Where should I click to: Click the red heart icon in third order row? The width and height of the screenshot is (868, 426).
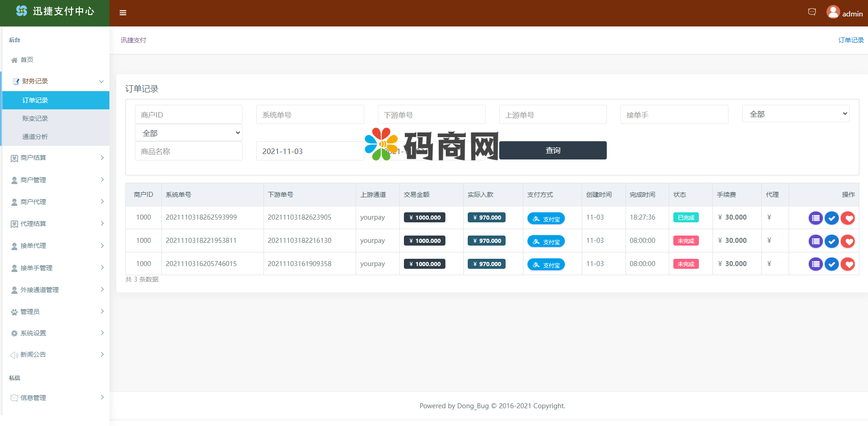click(847, 264)
